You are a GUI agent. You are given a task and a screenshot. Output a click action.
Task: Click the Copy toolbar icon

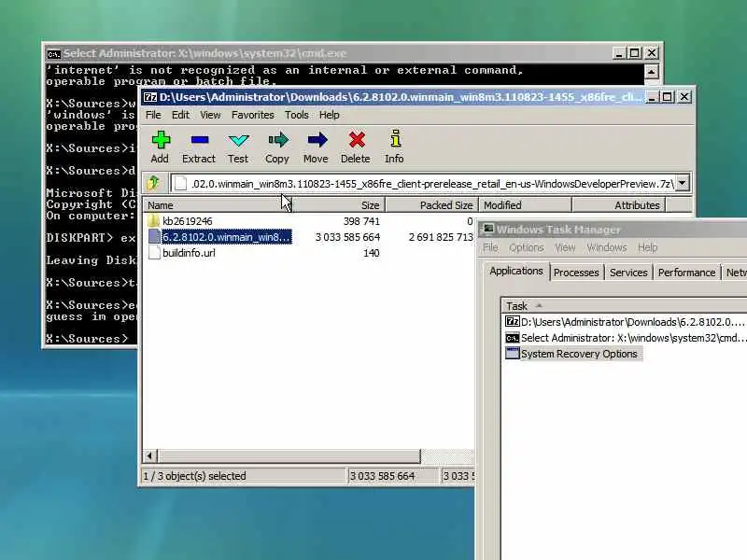[277, 140]
